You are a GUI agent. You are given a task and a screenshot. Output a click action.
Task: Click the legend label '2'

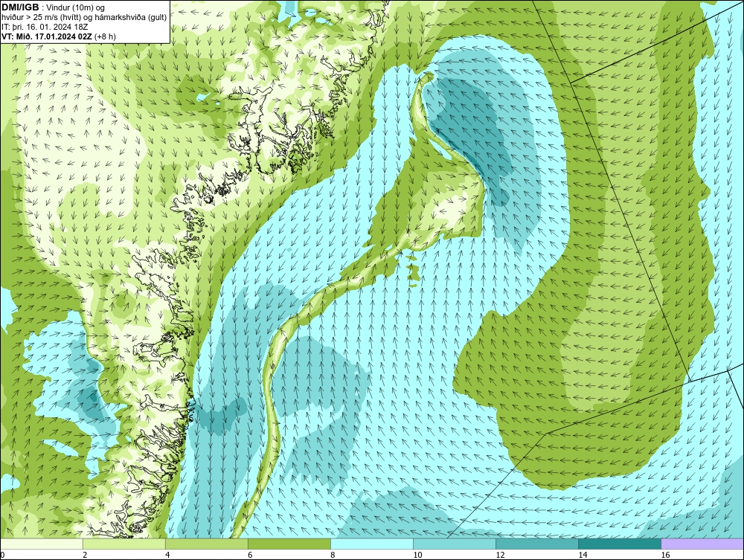pyautogui.click(x=85, y=555)
